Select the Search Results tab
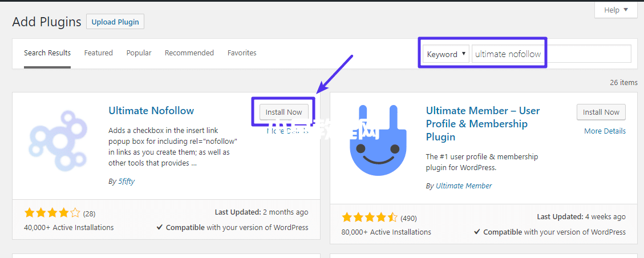This screenshot has height=258, width=644. (47, 53)
